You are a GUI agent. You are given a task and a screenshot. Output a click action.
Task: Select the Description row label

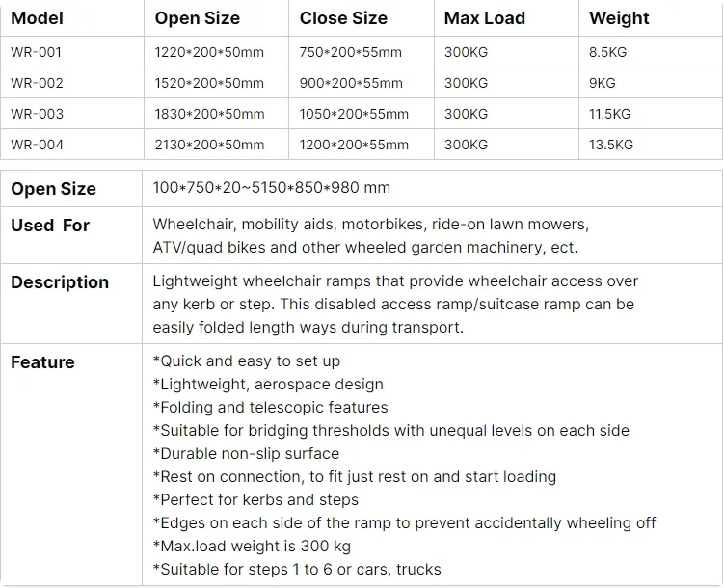tap(60, 282)
